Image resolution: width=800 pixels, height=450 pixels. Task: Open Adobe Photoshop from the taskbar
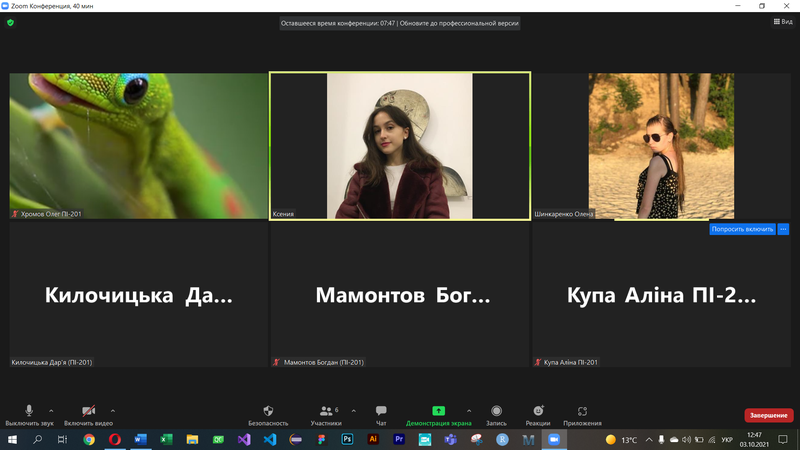(347, 439)
